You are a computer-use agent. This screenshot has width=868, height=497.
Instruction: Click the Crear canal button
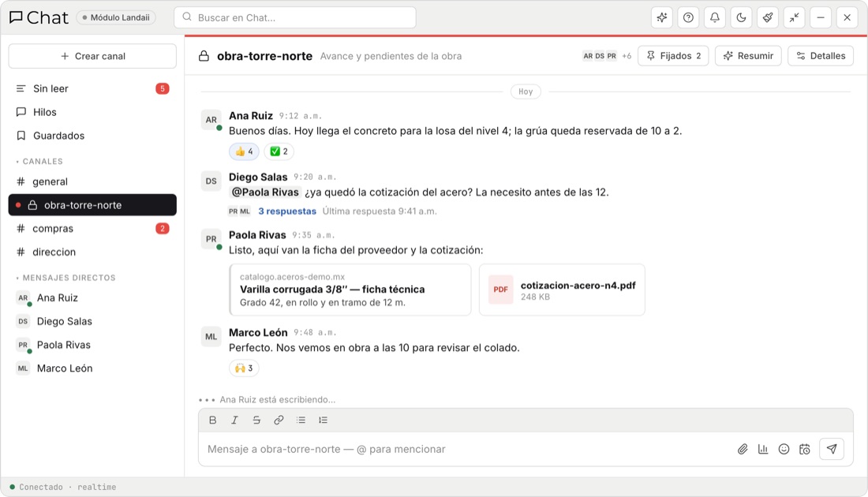click(x=92, y=56)
